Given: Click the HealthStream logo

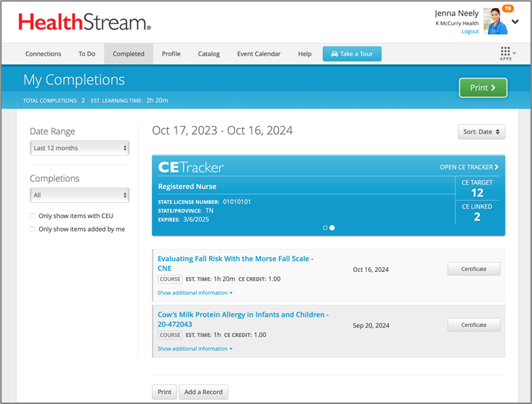Looking at the screenshot, I should click(x=84, y=22).
